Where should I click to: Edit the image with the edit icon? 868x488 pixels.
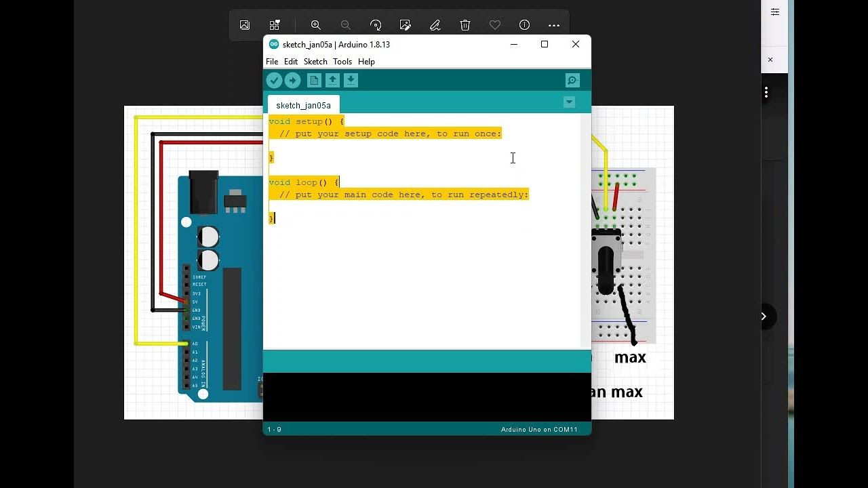coord(406,25)
